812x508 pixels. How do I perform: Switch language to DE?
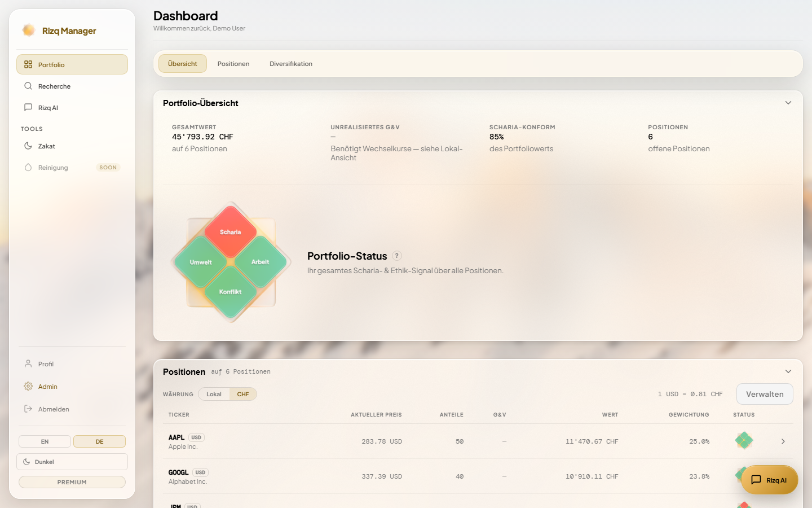pos(99,441)
